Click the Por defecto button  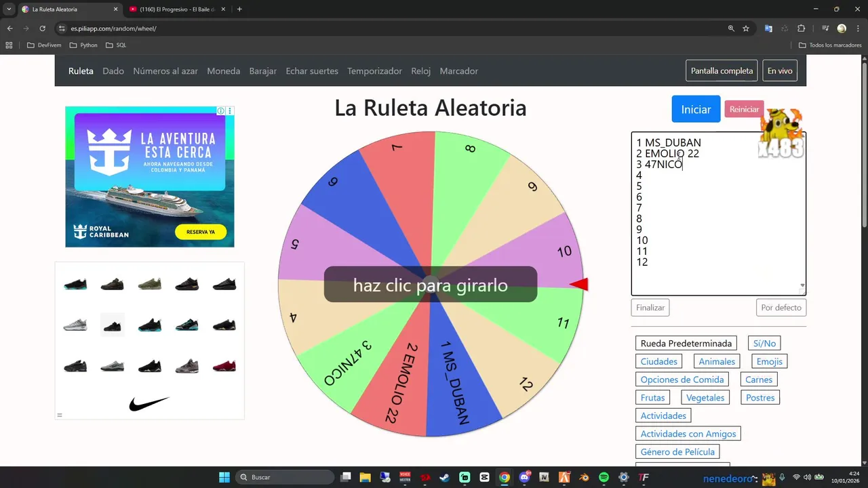tap(781, 308)
